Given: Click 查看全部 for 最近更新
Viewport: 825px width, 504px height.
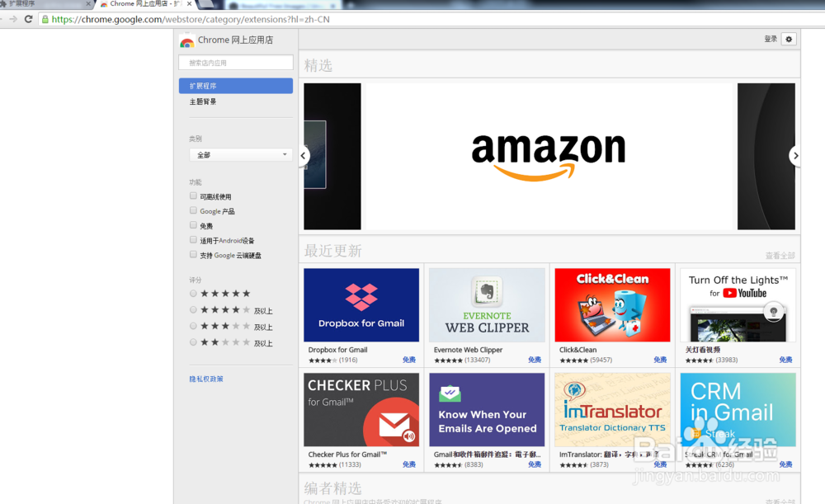Looking at the screenshot, I should tap(780, 256).
